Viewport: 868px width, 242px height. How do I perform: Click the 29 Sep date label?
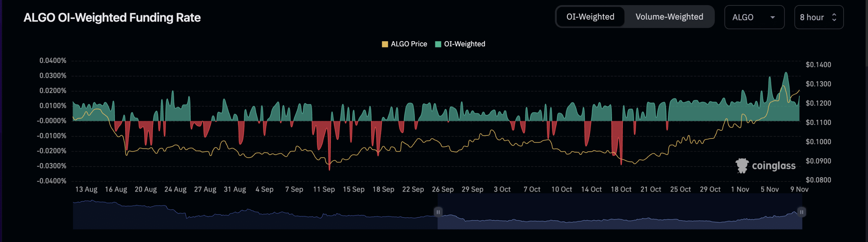pyautogui.click(x=473, y=190)
